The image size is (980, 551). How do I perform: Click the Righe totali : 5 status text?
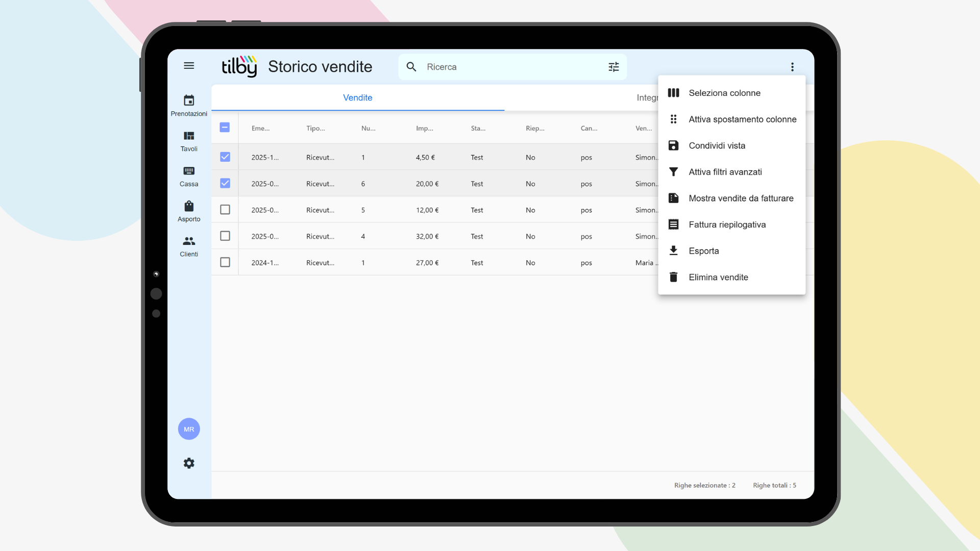coord(774,485)
